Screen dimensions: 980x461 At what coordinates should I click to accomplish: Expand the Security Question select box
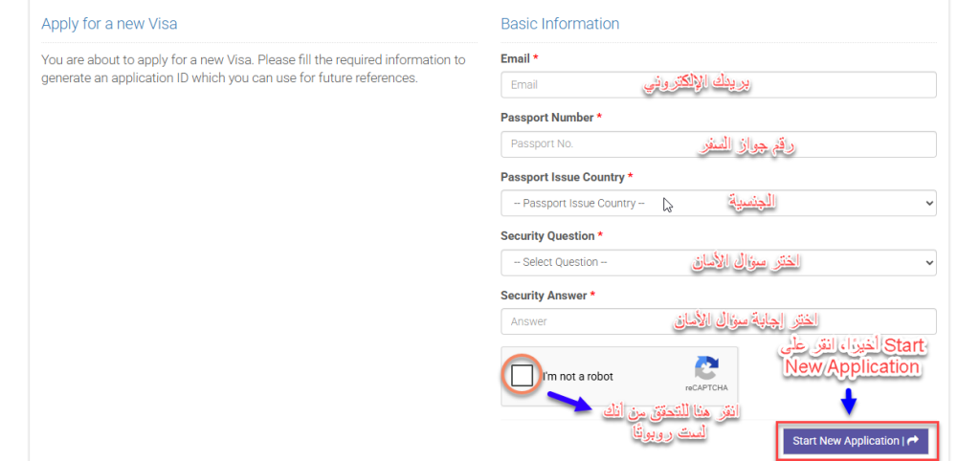[x=718, y=262]
